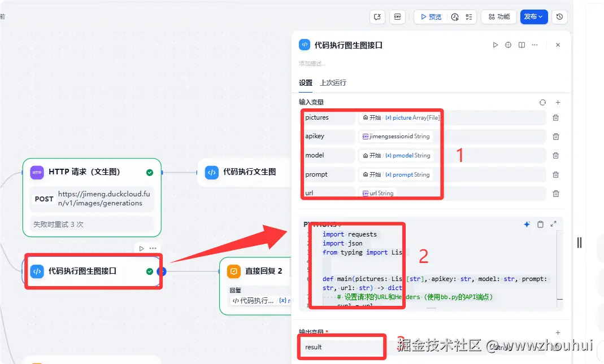
Task: Expand the code editor to fullscreen
Action: [x=554, y=224]
